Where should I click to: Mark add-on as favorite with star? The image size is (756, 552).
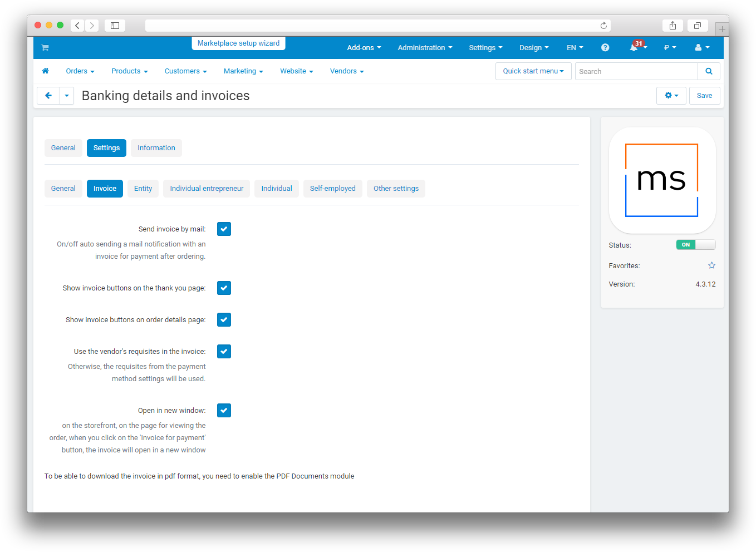click(x=711, y=265)
